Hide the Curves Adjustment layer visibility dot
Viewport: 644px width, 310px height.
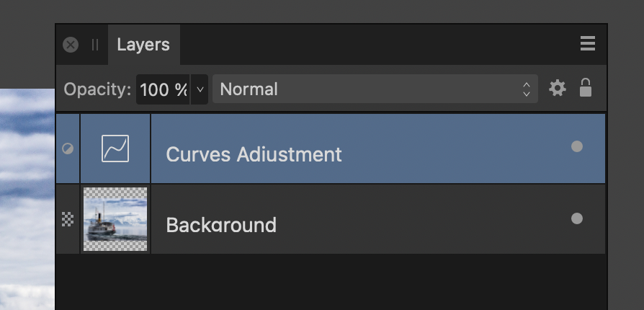click(x=576, y=146)
